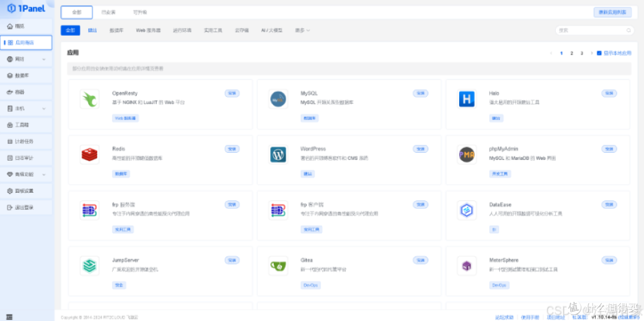
Task: Open the 容器 (containers) sidebar item
Action: coord(20,92)
